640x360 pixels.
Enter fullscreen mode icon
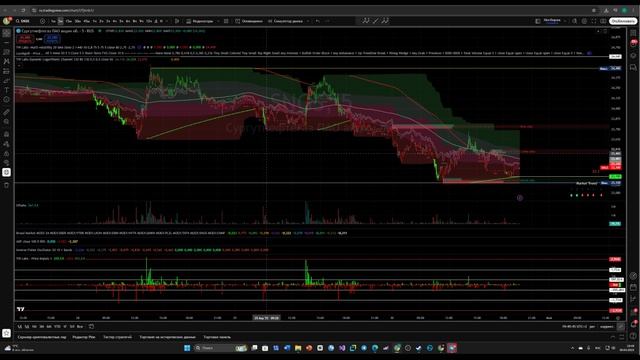point(594,21)
